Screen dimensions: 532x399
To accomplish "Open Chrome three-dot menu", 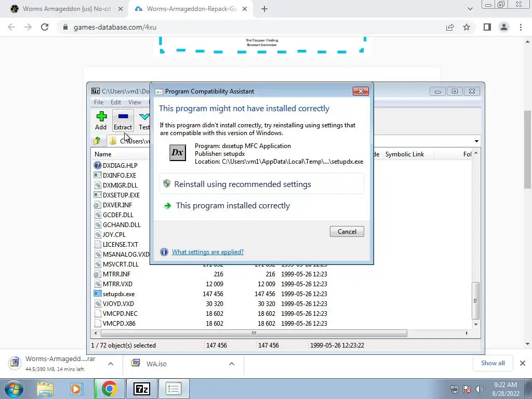I will 521,27.
